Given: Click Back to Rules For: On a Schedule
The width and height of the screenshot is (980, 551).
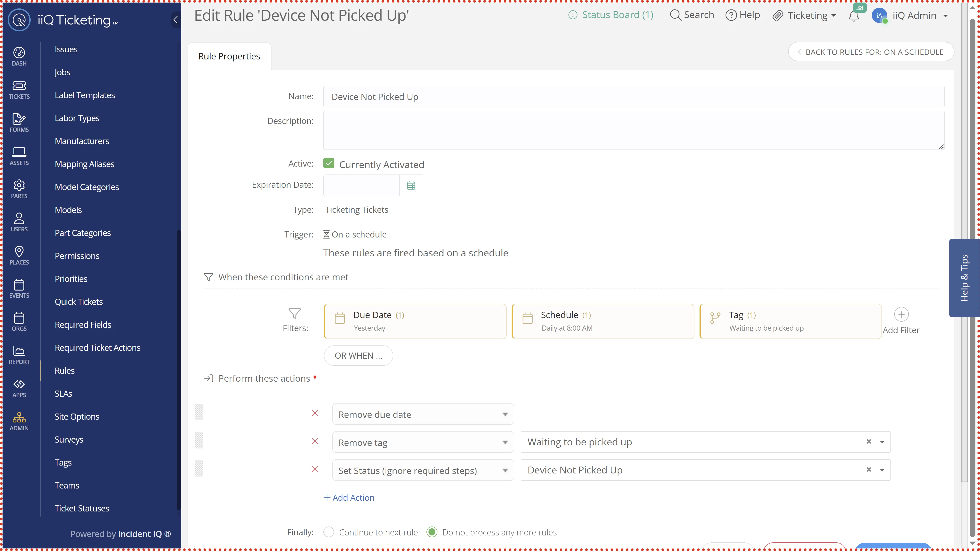Looking at the screenshot, I should point(871,52).
